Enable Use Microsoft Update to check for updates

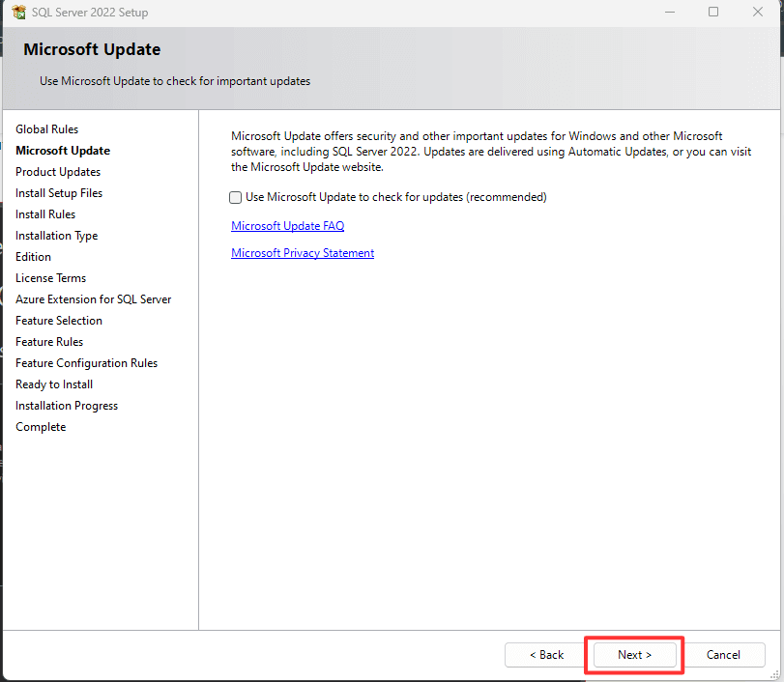coord(236,197)
